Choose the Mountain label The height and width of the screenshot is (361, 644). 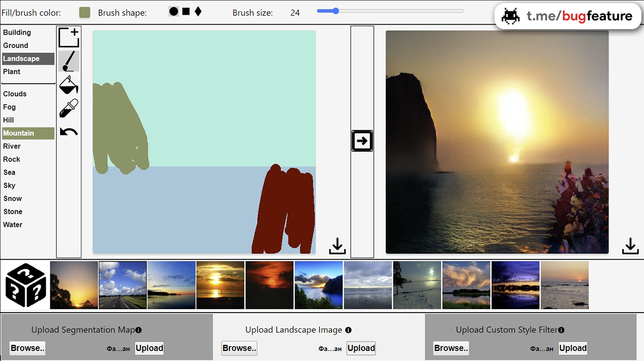[x=28, y=133]
